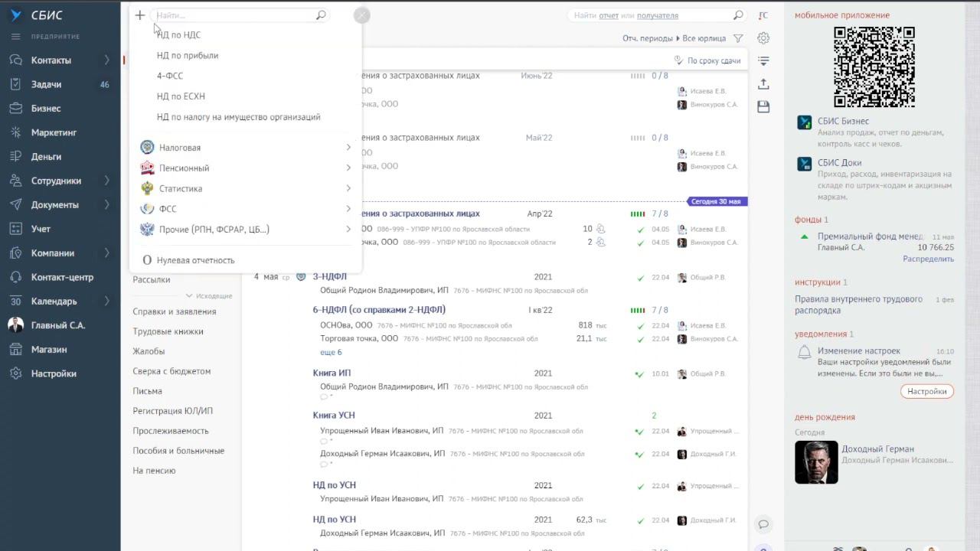Click the Сотрудники people icon
The image size is (980, 551).
[x=15, y=181]
